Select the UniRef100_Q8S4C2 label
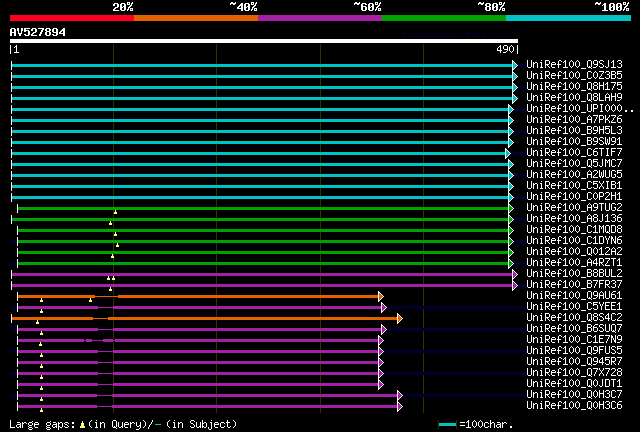This screenshot has height=432, width=640. click(x=574, y=318)
